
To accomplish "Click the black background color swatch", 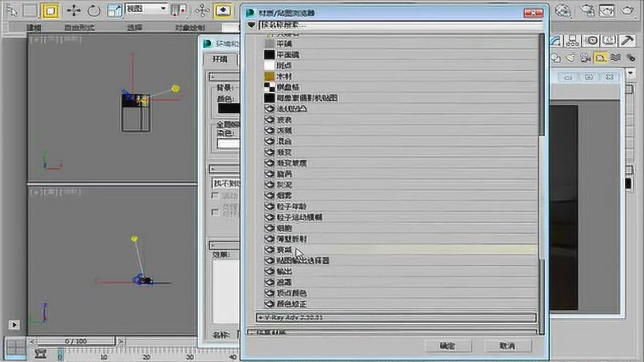I will tap(229, 108).
